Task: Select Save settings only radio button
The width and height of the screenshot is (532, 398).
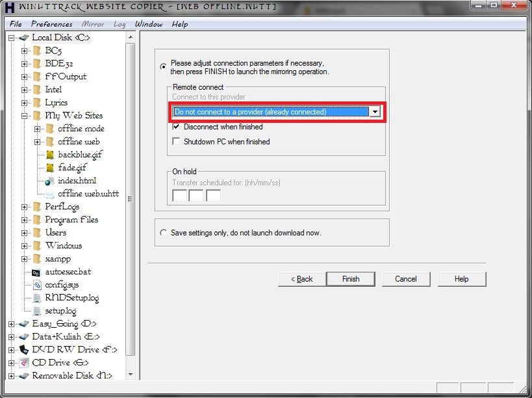Action: 164,233
